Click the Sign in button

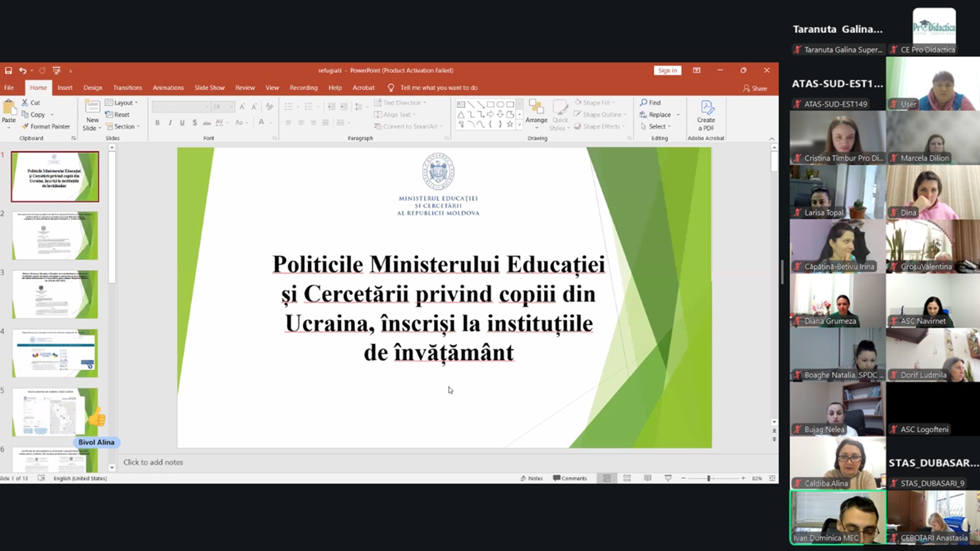point(667,71)
